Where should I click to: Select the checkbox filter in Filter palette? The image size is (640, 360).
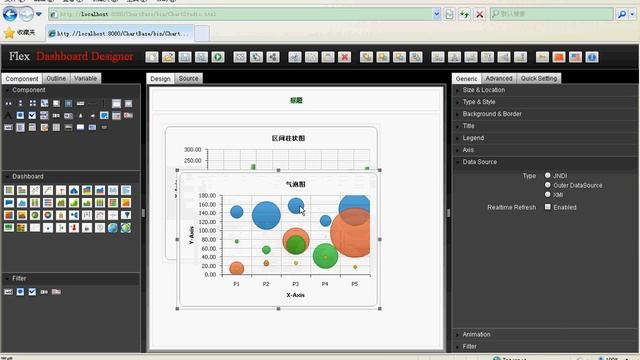pos(32,292)
